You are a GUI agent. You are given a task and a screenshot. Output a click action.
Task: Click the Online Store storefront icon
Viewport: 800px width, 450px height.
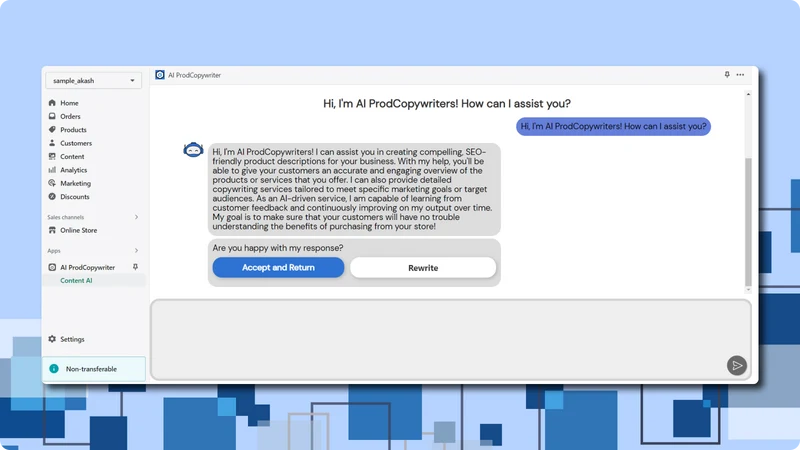click(52, 230)
